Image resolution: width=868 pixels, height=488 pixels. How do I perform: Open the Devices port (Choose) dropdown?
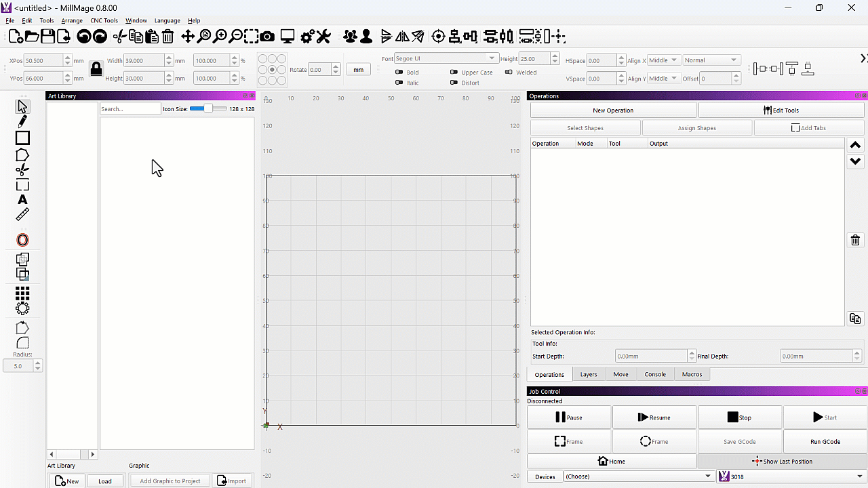[639, 476]
